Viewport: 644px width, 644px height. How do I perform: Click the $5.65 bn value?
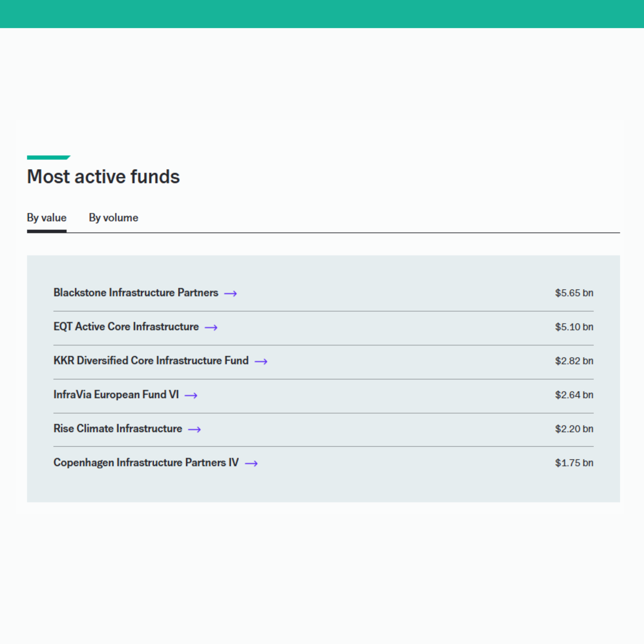point(574,293)
